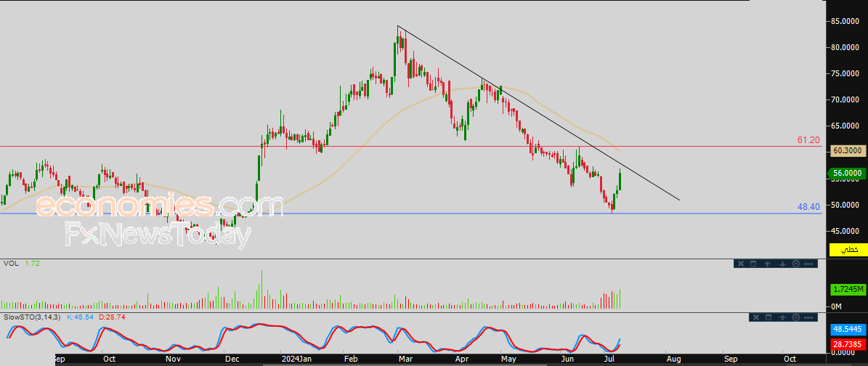
Task: Click the yellow خطي scale button
Action: click(848, 250)
